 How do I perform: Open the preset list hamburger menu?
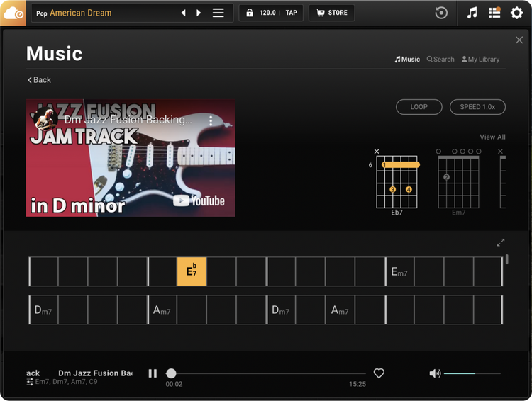218,13
